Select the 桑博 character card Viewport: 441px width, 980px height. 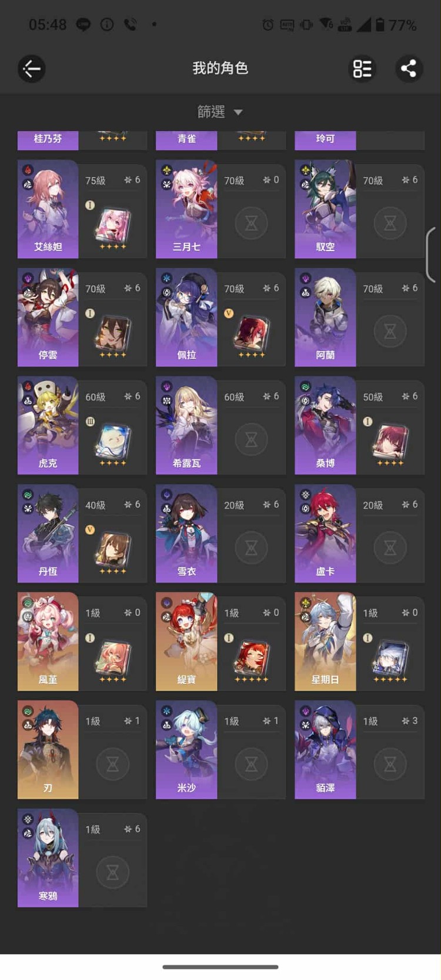coord(359,425)
